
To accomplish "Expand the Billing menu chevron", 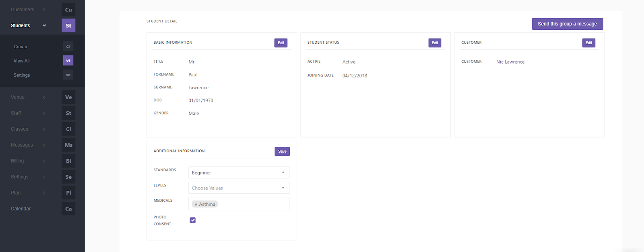I will point(44,161).
